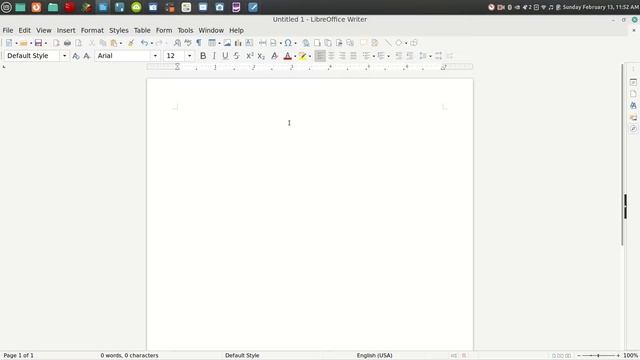This screenshot has height=360, width=640.
Task: Open font color dropdown arrow
Action: click(x=295, y=56)
